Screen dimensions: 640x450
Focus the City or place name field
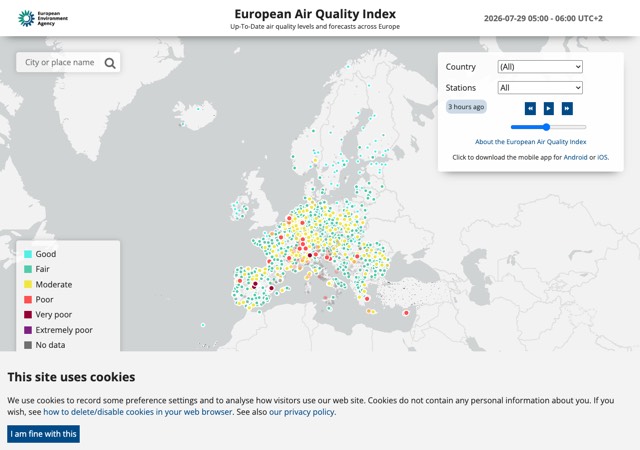[60, 62]
